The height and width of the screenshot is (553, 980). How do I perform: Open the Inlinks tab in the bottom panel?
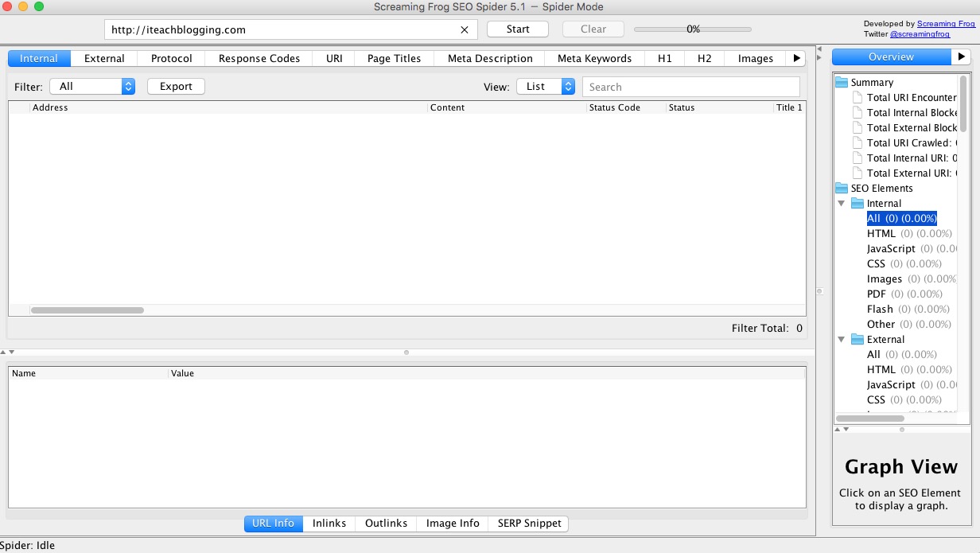(329, 524)
